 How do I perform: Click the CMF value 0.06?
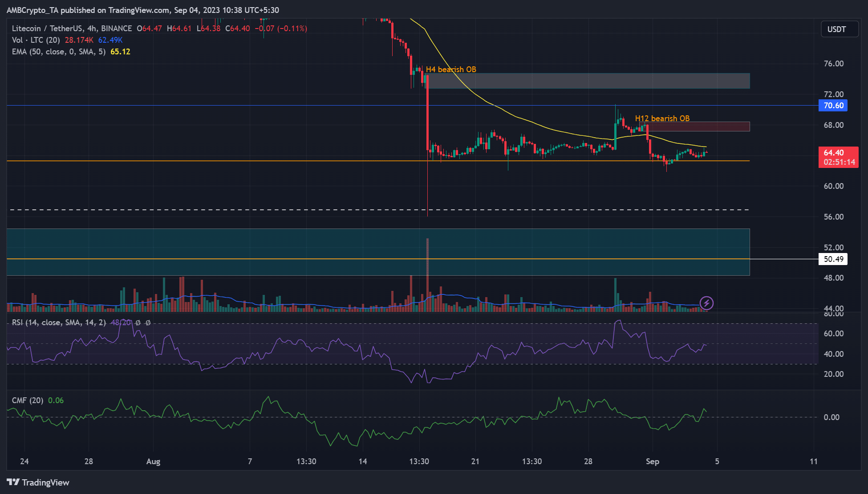click(56, 400)
